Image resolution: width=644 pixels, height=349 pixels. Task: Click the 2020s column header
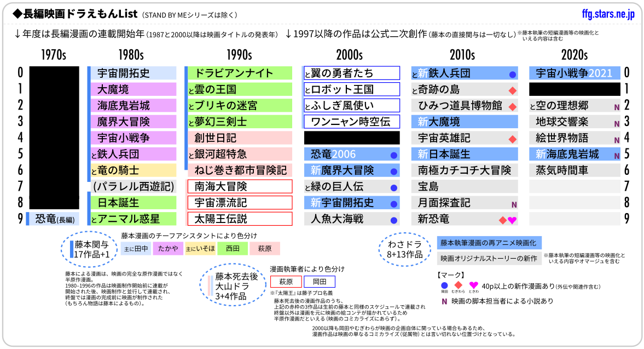[575, 55]
